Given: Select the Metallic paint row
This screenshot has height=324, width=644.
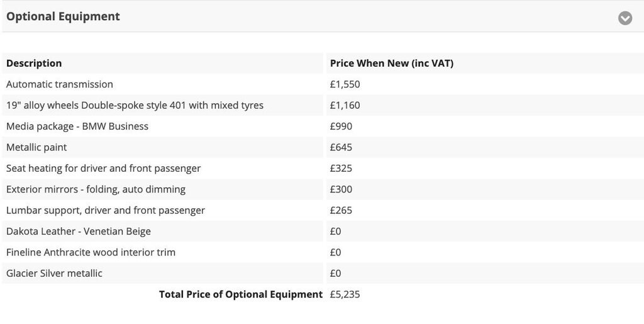Looking at the screenshot, I should tap(36, 147).
